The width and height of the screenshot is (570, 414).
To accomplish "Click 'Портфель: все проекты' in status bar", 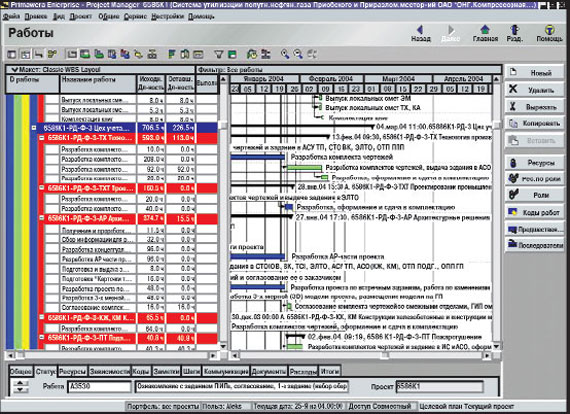I will (x=163, y=406).
